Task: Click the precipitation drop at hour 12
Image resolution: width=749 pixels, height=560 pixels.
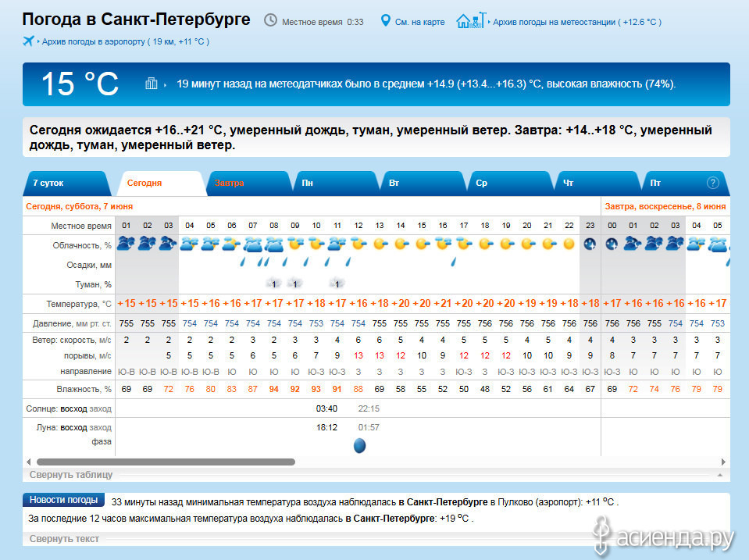Action: click(x=348, y=262)
